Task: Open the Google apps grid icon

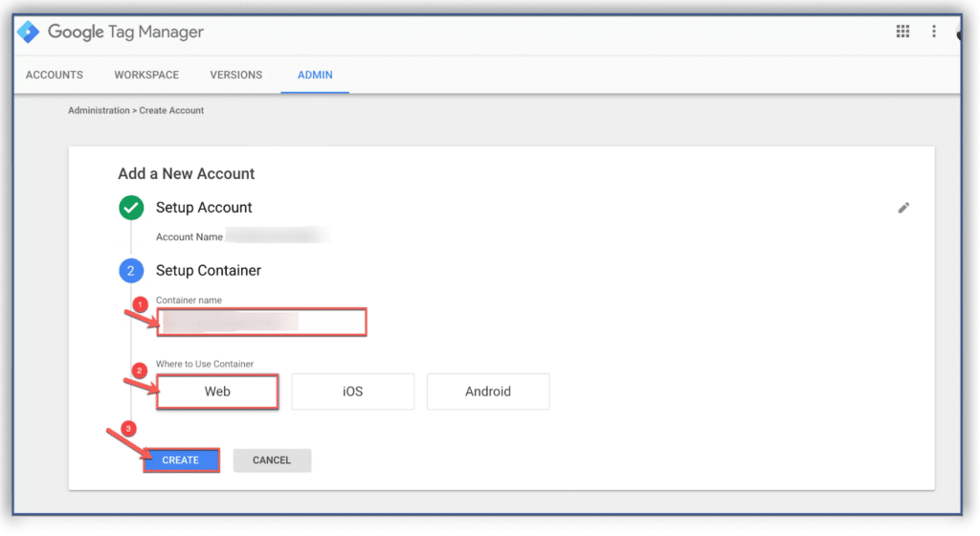Action: (x=902, y=32)
